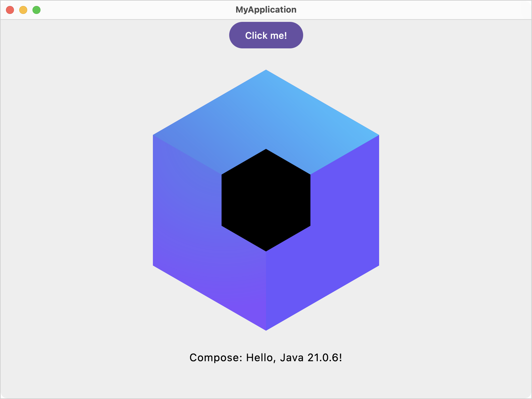Click the yellow minimize traffic light button
This screenshot has height=399, width=532.
23,10
